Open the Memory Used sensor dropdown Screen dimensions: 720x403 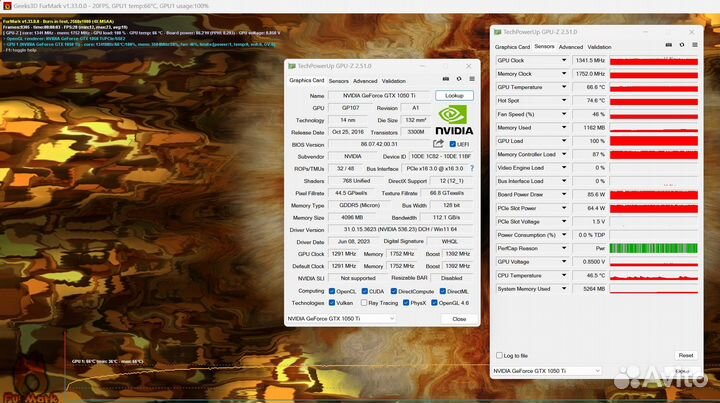pyautogui.click(x=564, y=127)
